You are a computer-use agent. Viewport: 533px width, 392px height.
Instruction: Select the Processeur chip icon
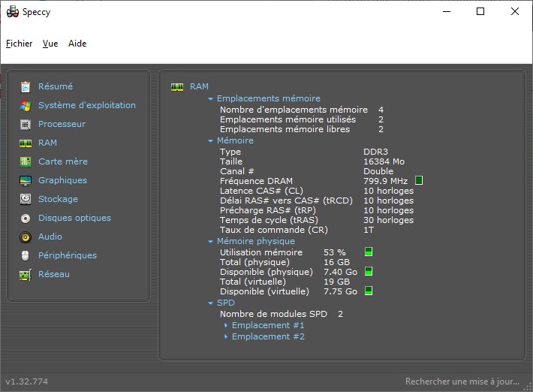tap(26, 124)
